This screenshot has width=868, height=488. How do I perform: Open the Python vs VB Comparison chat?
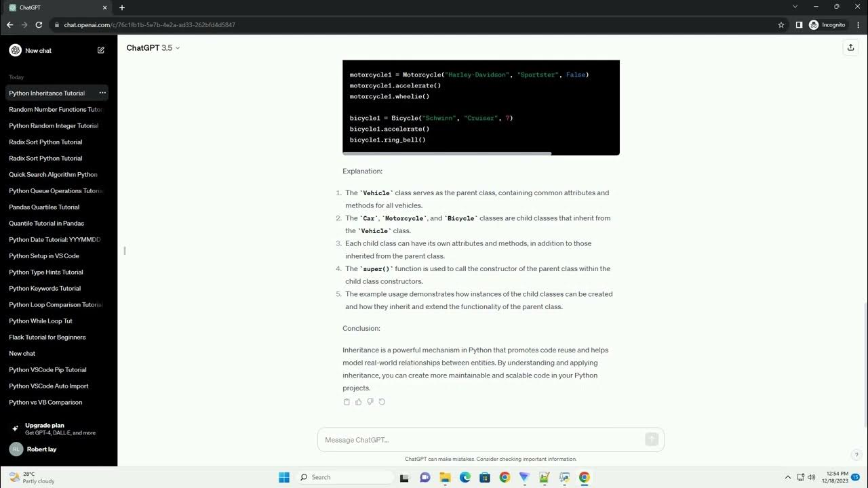point(58,402)
